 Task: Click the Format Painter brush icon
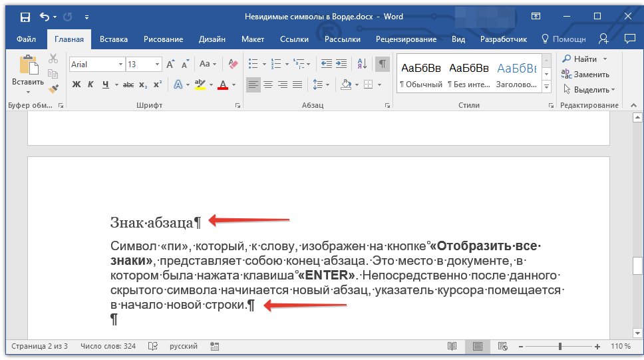(x=54, y=89)
